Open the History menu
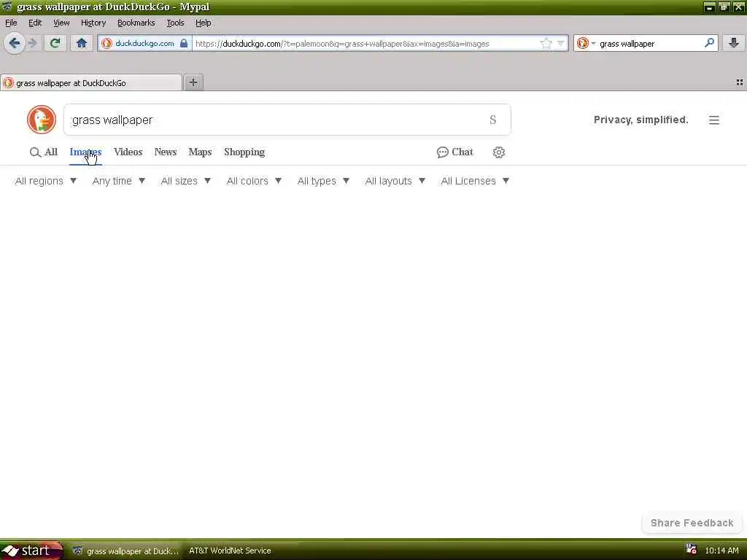This screenshot has width=747, height=560. tap(93, 23)
